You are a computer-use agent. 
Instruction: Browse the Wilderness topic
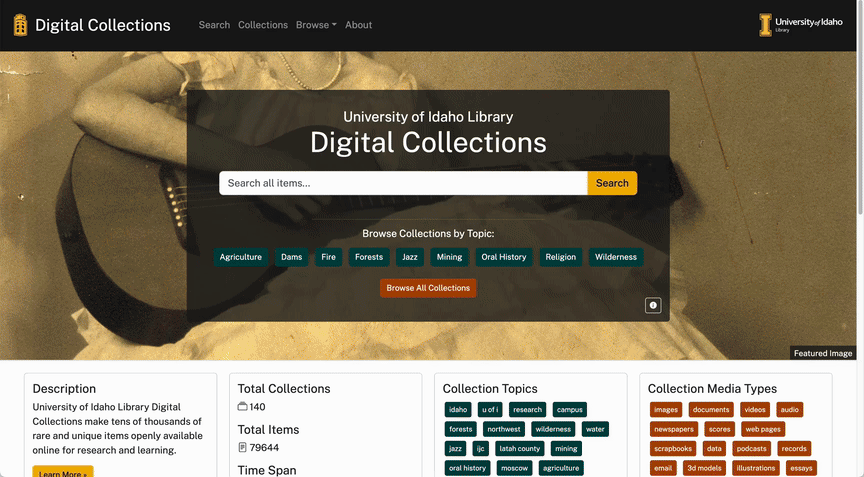tap(616, 257)
